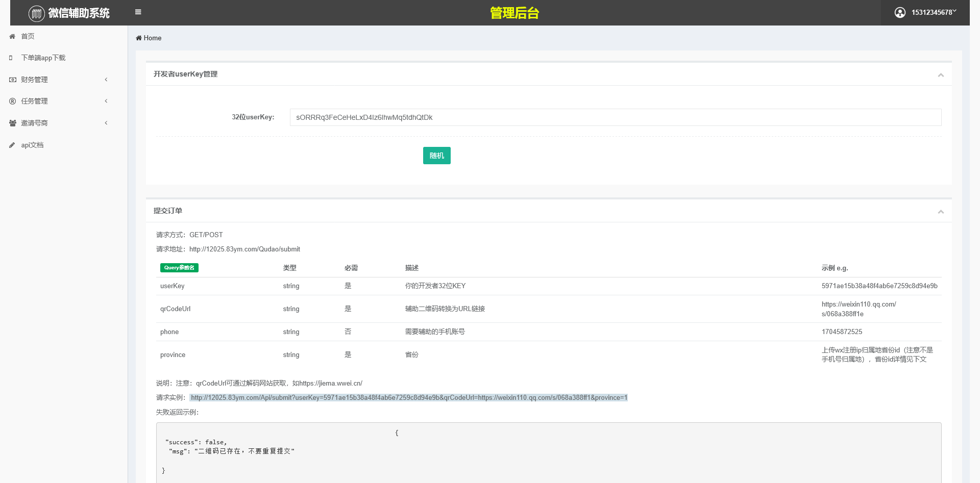This screenshot has width=980, height=483.
Task: Click the example value 17045872525
Action: (842, 332)
